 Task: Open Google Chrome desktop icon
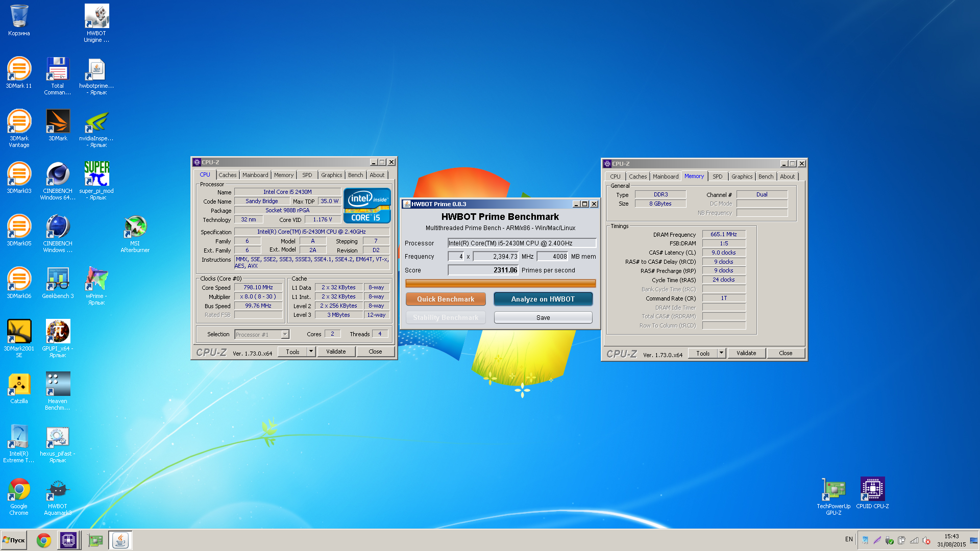click(x=19, y=496)
